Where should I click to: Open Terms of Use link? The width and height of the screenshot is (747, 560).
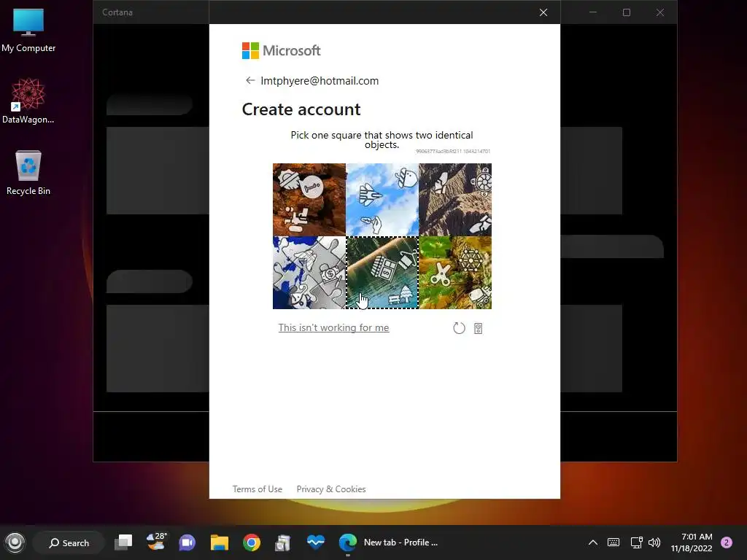[x=258, y=489]
